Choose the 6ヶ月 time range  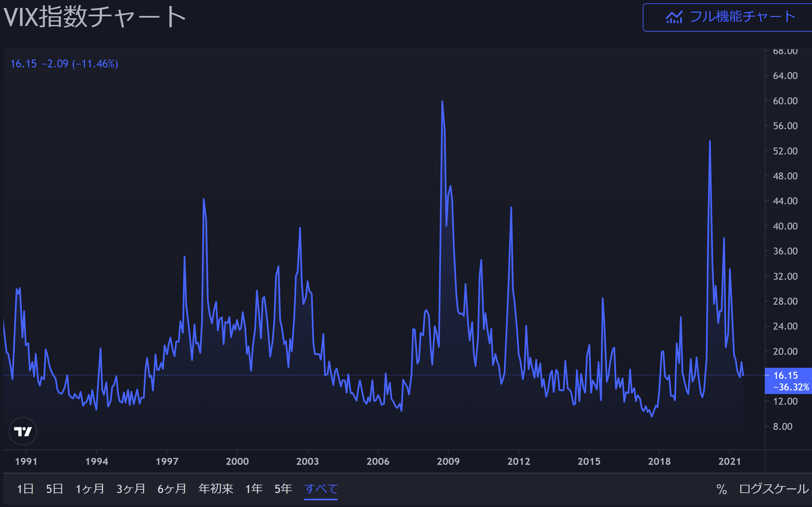[172, 489]
